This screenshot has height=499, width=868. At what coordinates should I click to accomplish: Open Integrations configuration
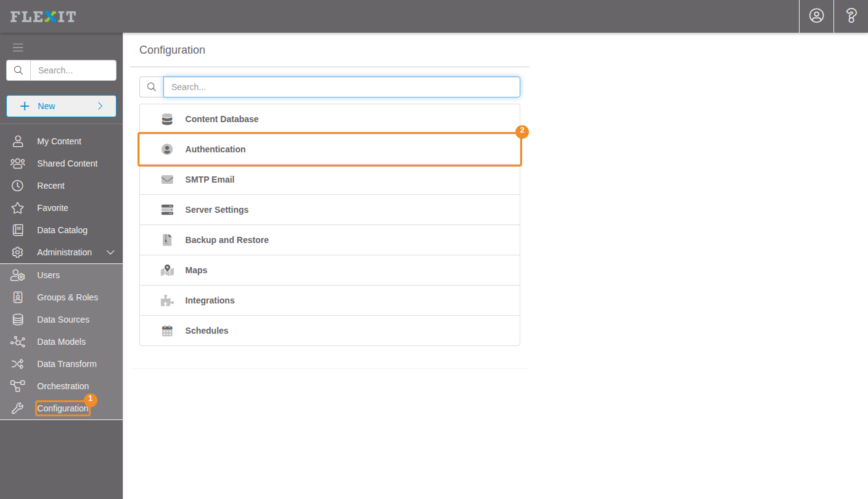click(330, 300)
